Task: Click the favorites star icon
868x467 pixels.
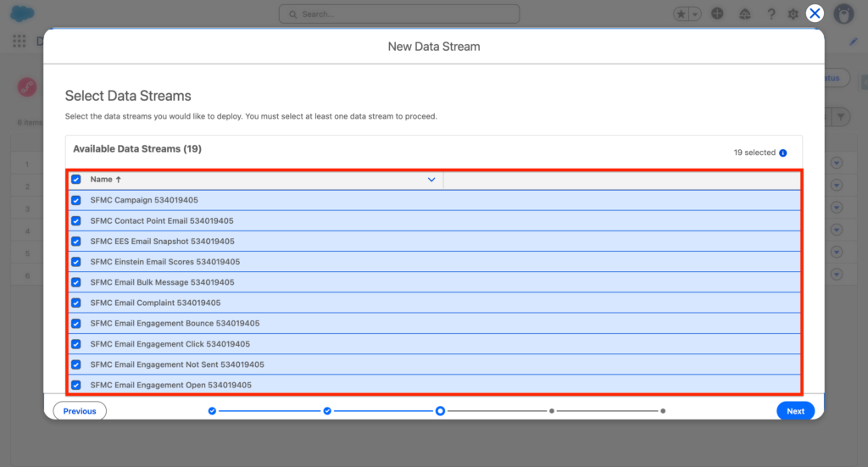Action: (x=682, y=14)
